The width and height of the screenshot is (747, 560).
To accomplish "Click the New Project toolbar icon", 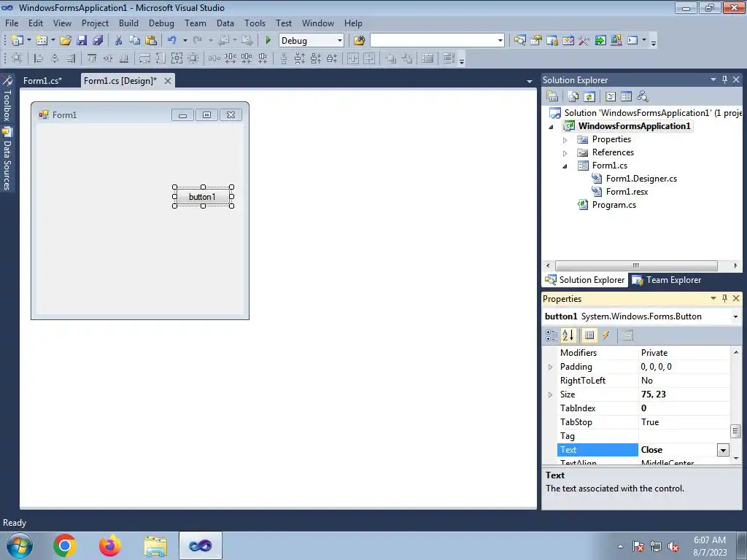I will pyautogui.click(x=18, y=41).
